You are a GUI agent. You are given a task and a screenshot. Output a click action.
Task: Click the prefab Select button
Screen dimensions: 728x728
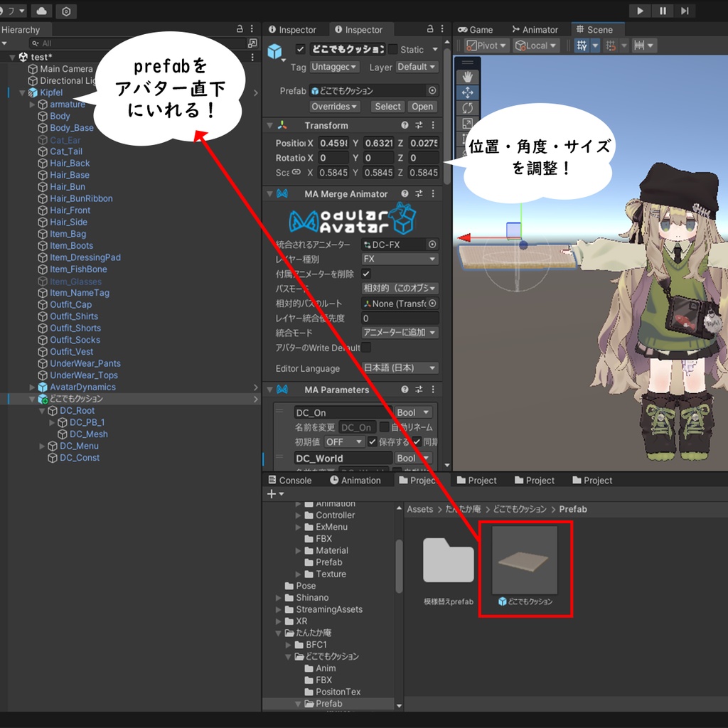click(387, 106)
